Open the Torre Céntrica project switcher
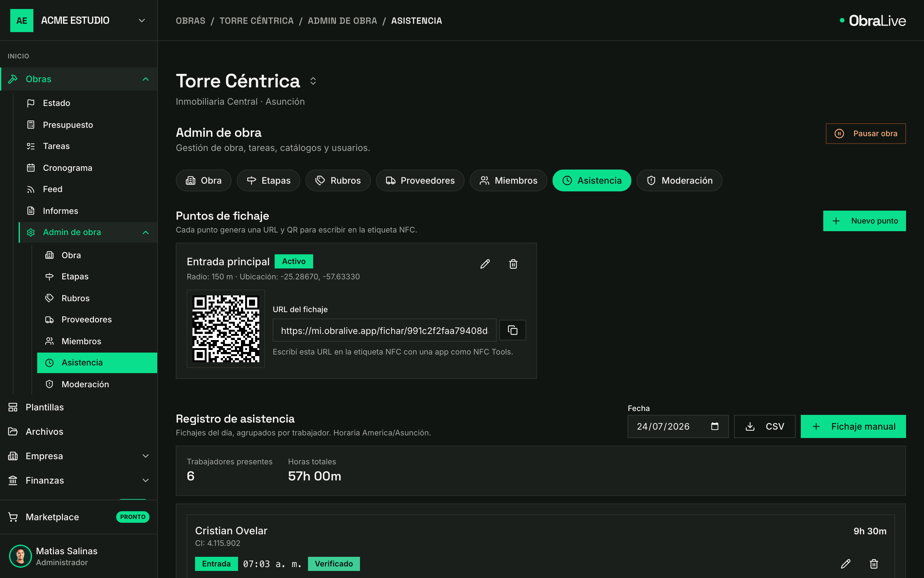Viewport: 924px width, 578px height. [313, 81]
